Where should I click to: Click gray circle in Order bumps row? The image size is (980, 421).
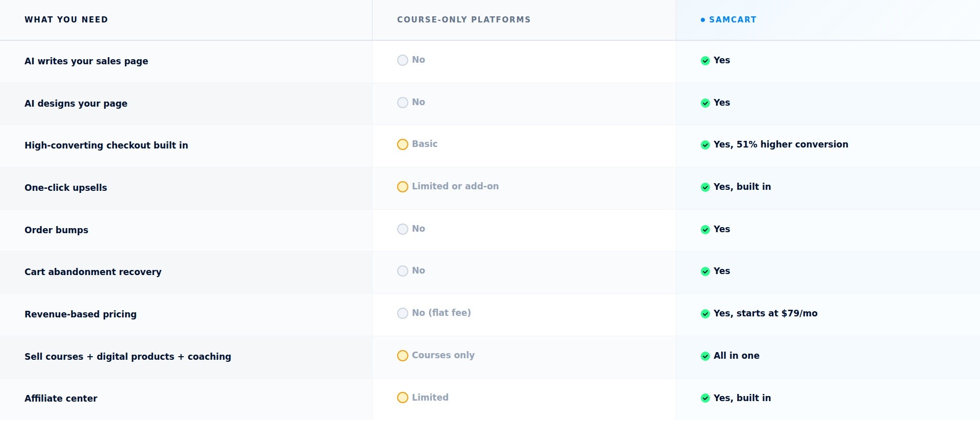click(403, 229)
